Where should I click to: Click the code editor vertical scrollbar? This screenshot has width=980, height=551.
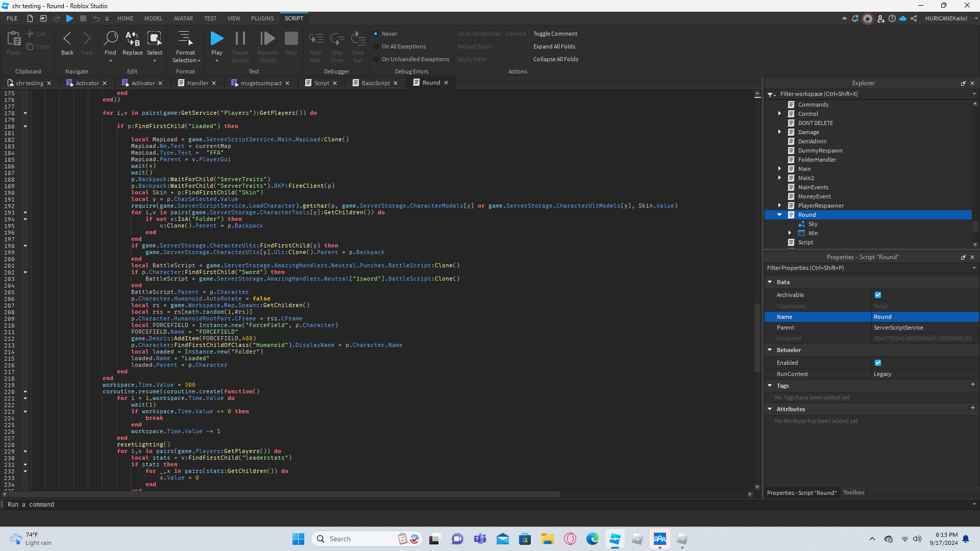point(757,338)
